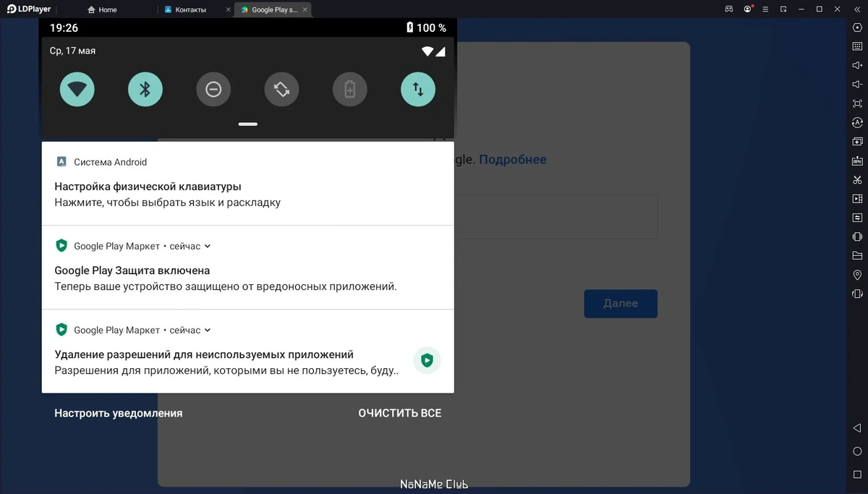Click ОЧИСТИТЬ ВСЕ to clear notifications
Image resolution: width=868 pixels, height=494 pixels.
coord(400,414)
